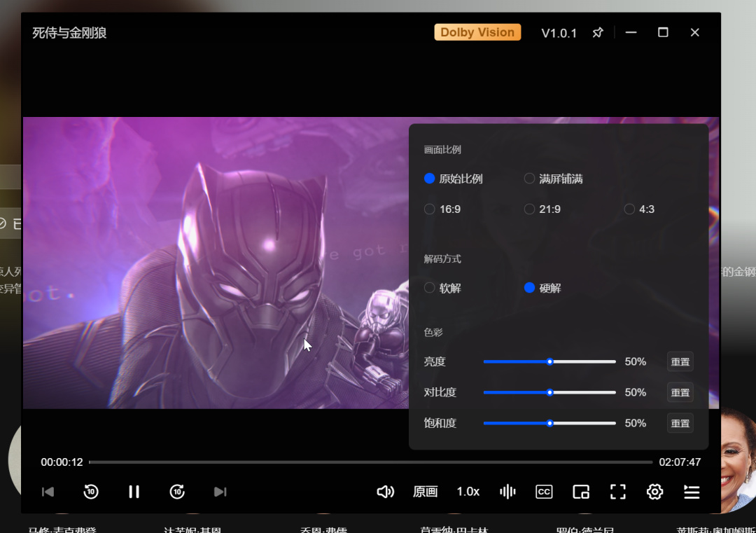The image size is (756, 533).
Task: Maximize the player window
Action: point(663,32)
